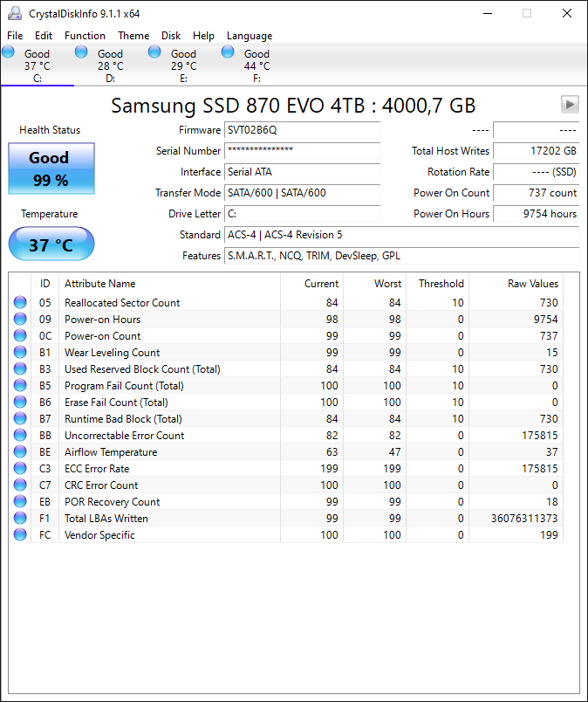Open the Language menu
This screenshot has width=588, height=702.
click(x=250, y=36)
